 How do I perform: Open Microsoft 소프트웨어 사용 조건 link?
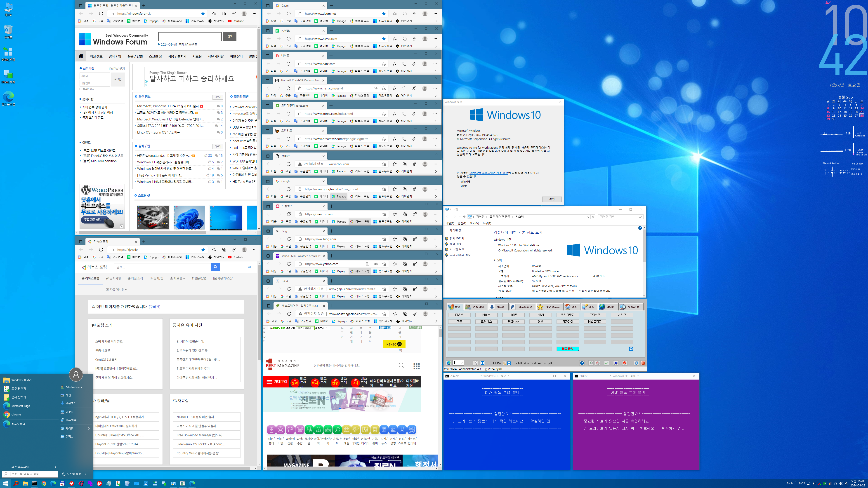pyautogui.click(x=488, y=173)
